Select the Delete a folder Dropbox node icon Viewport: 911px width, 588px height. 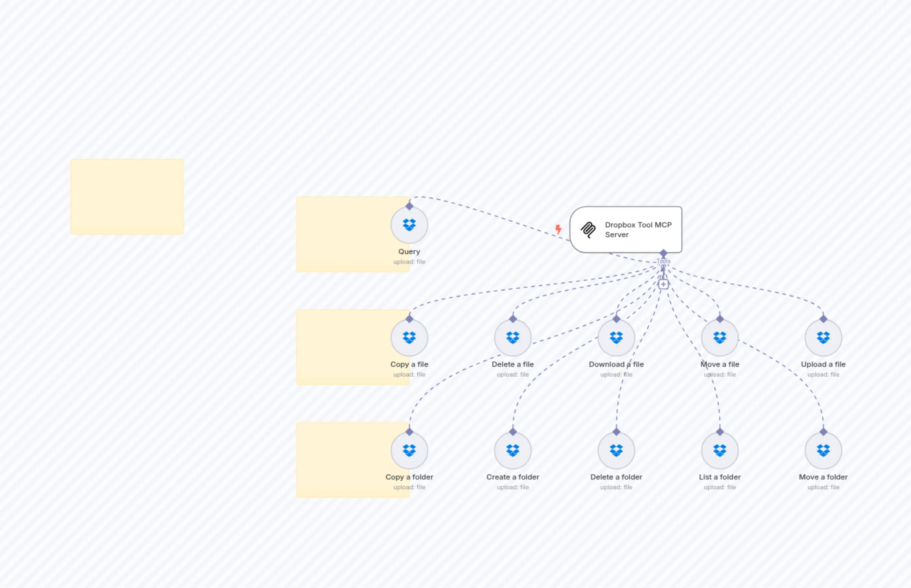tap(616, 450)
